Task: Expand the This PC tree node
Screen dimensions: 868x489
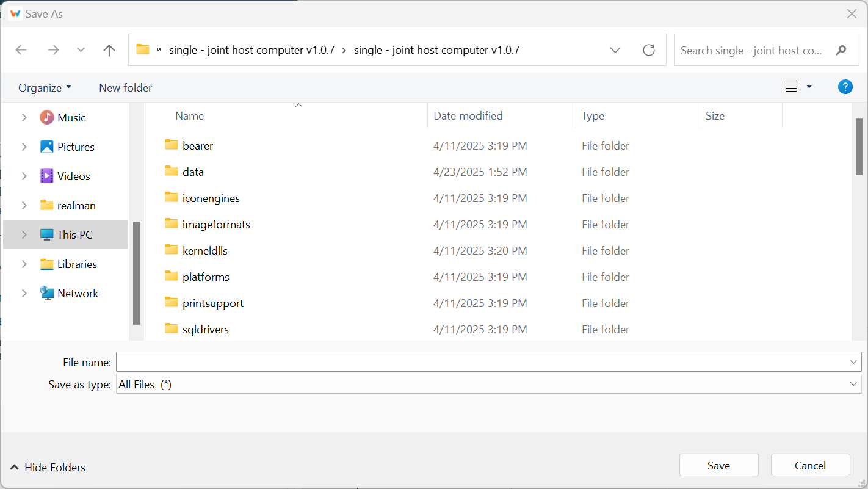Action: click(24, 234)
